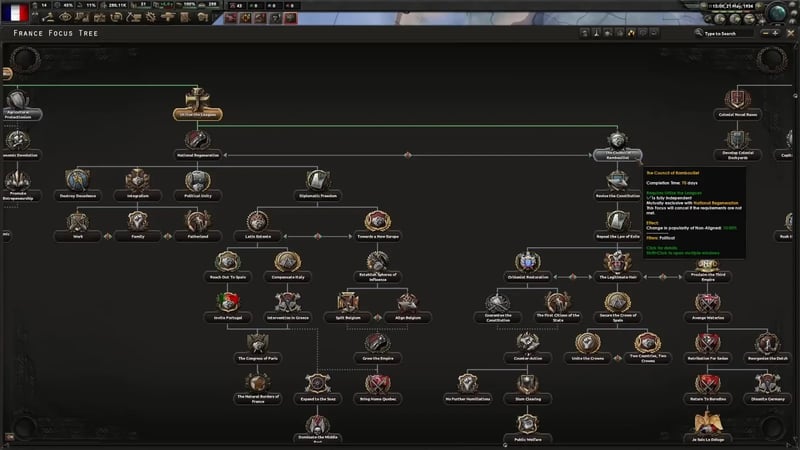Pick The Legitimate Heir focus
This screenshot has height=450, width=800.
coord(617,267)
